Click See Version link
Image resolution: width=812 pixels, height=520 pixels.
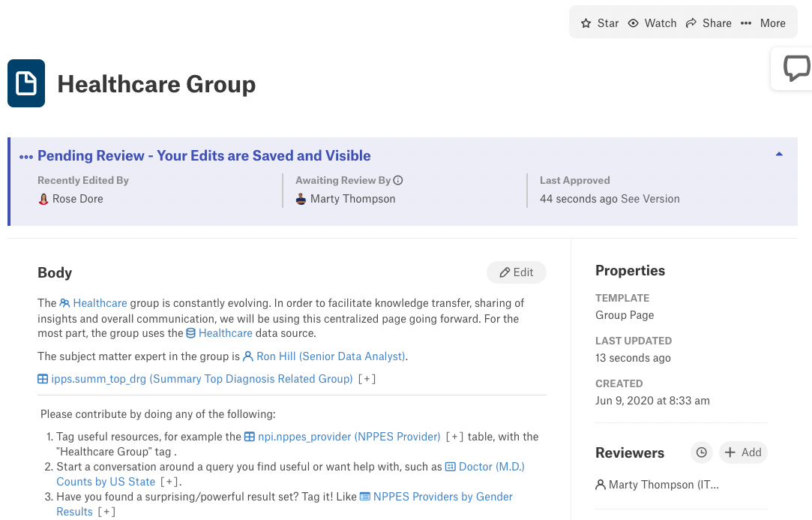click(650, 199)
